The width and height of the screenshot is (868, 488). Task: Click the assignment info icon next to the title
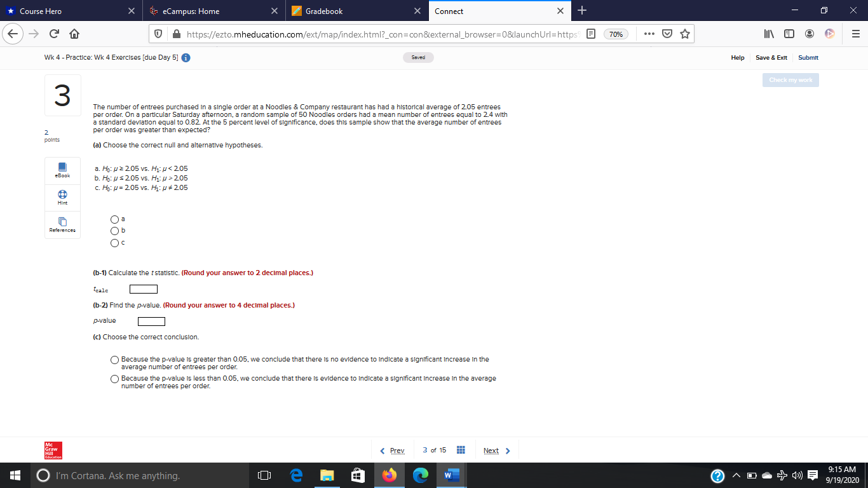184,57
